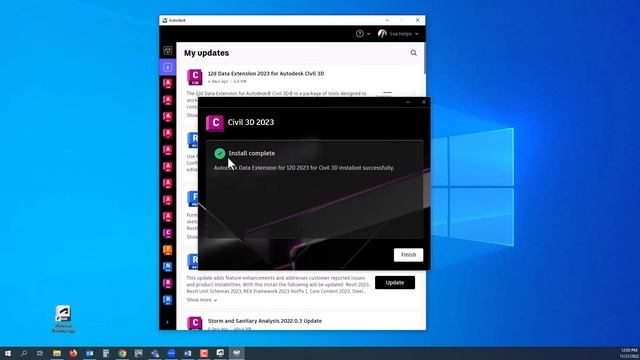Close the Civil 3D installer dialog
This screenshot has height=360, width=640.
point(424,102)
